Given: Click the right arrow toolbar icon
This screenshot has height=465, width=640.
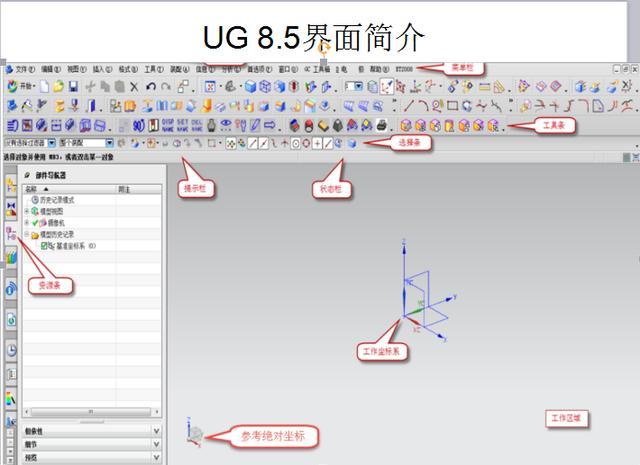Looking at the screenshot, I should (270, 125).
